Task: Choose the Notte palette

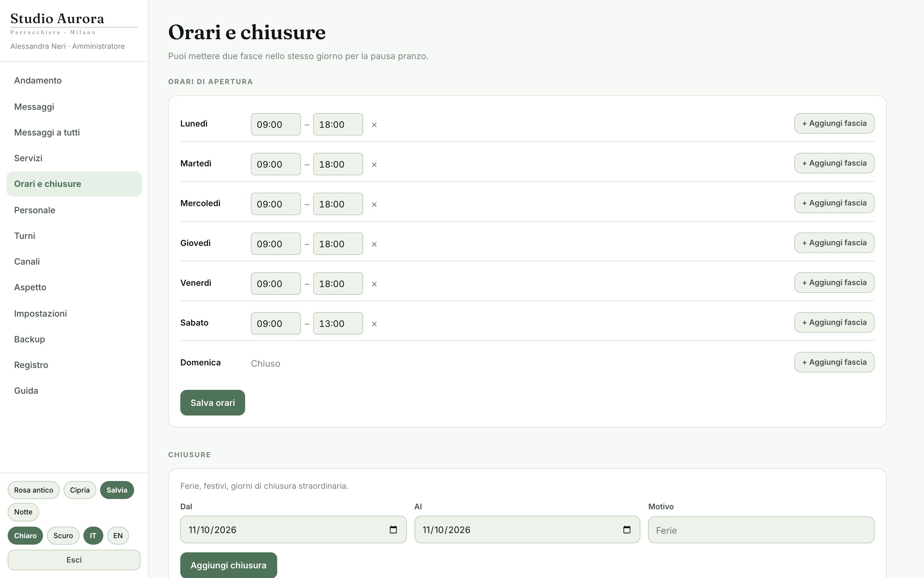Action: tap(23, 512)
